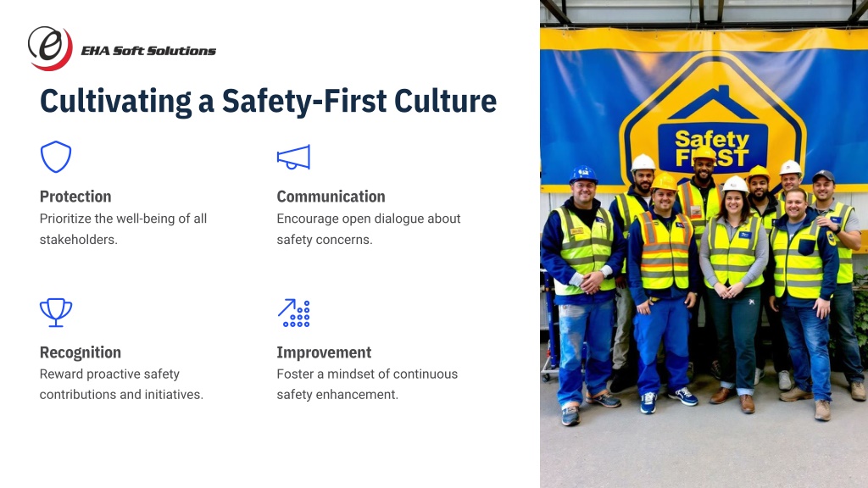The height and width of the screenshot is (488, 868).
Task: Select the text about well-being of stakeholders
Action: tap(123, 229)
